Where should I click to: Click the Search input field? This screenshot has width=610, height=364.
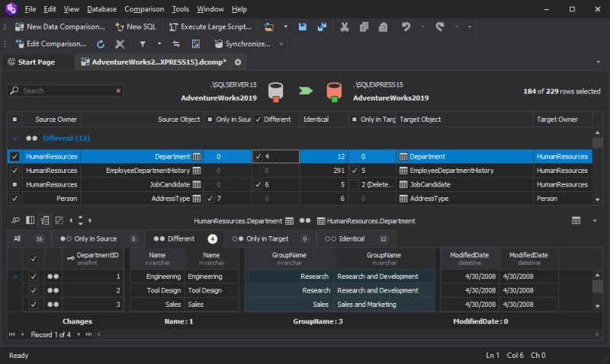[x=66, y=91]
